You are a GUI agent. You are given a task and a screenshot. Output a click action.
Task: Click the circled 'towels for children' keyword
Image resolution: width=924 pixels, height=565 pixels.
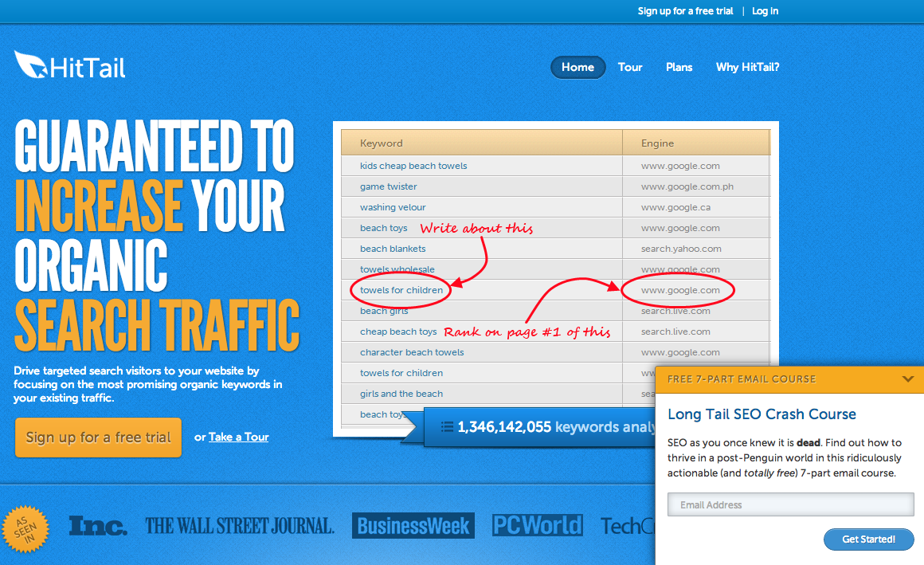pos(401,290)
